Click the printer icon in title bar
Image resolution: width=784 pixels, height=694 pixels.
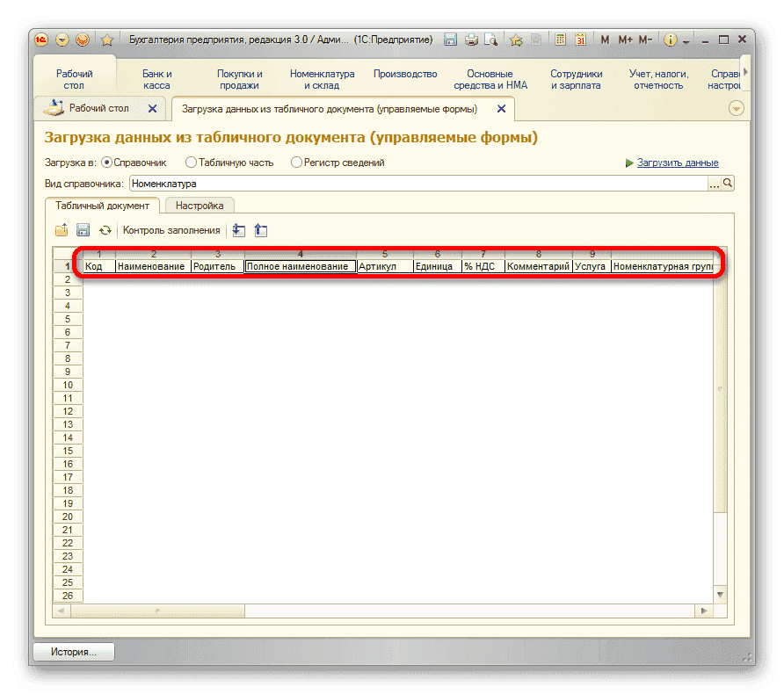coord(471,40)
